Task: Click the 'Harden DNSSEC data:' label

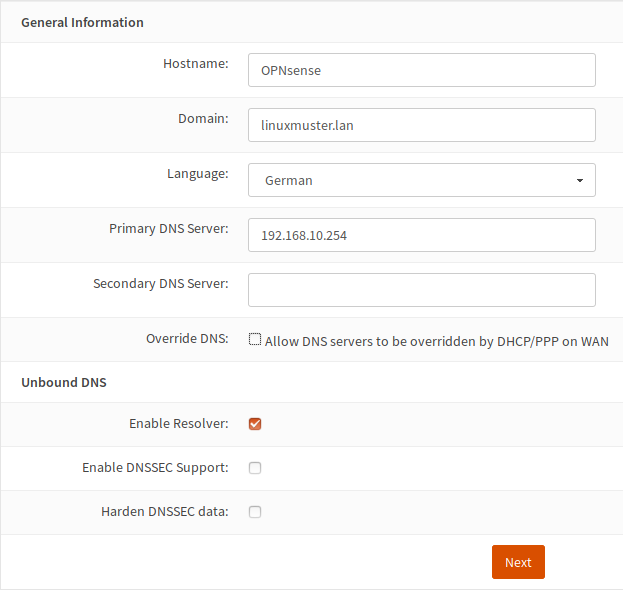Action: coord(165,511)
